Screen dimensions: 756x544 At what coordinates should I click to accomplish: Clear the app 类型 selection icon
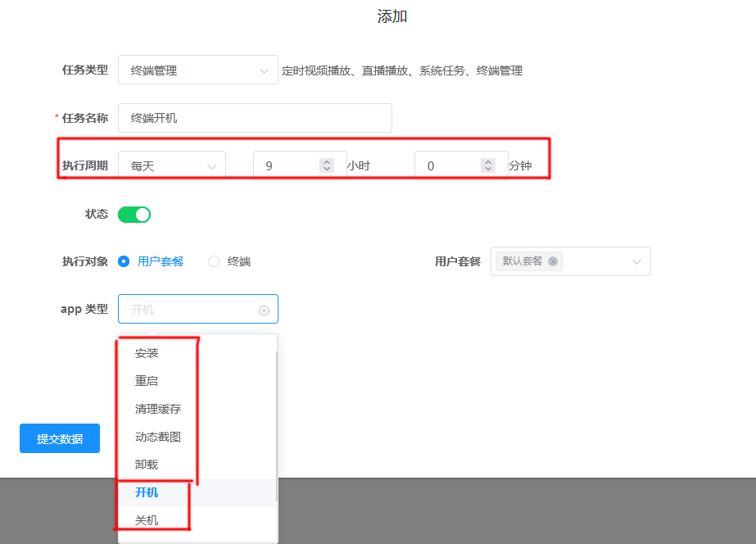[264, 311]
